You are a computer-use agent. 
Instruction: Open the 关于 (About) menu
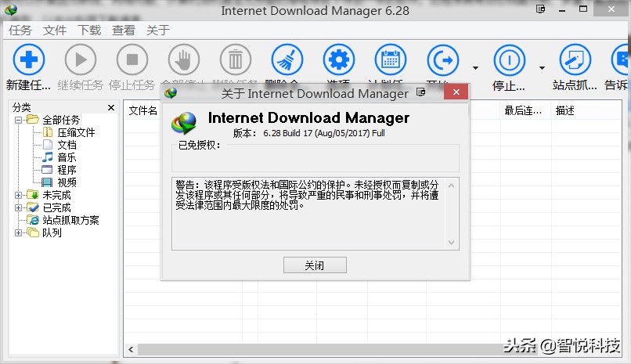tap(158, 31)
